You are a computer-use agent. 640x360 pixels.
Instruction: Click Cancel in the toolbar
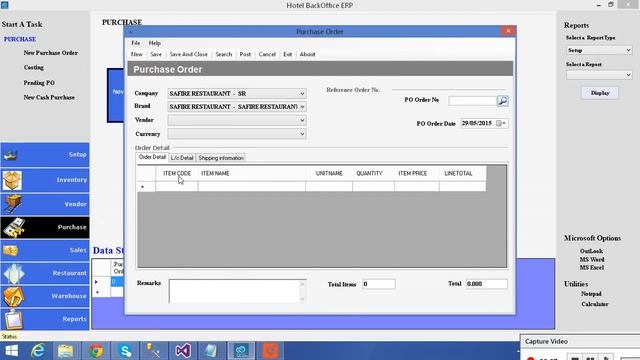[267, 54]
